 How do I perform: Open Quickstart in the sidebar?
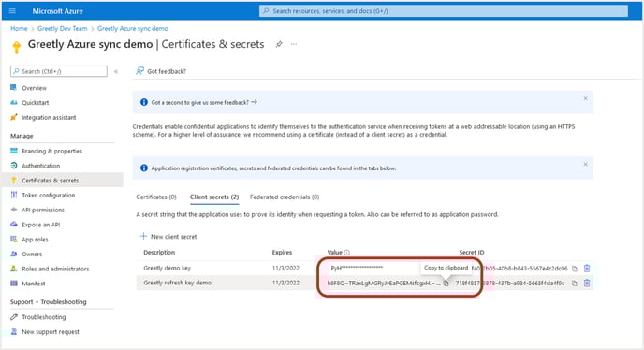click(35, 103)
